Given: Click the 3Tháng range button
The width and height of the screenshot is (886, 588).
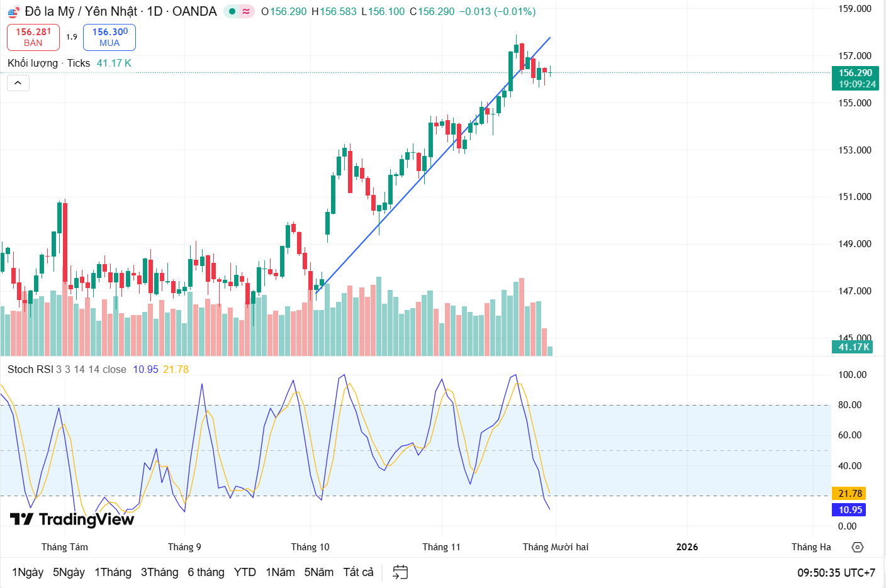Looking at the screenshot, I should tap(159, 572).
